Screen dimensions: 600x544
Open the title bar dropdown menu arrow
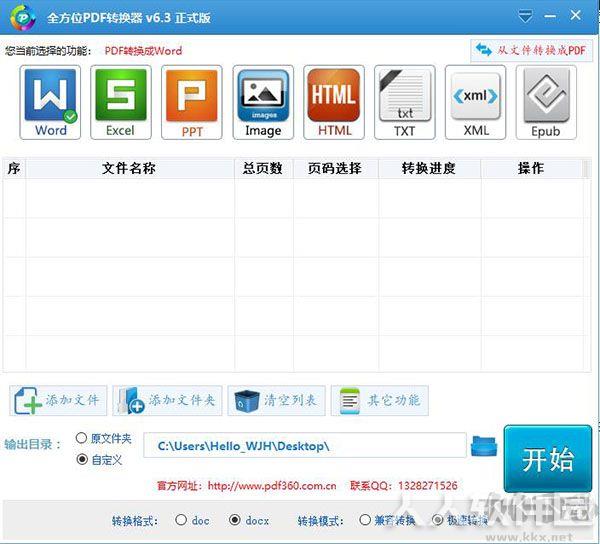[525, 16]
